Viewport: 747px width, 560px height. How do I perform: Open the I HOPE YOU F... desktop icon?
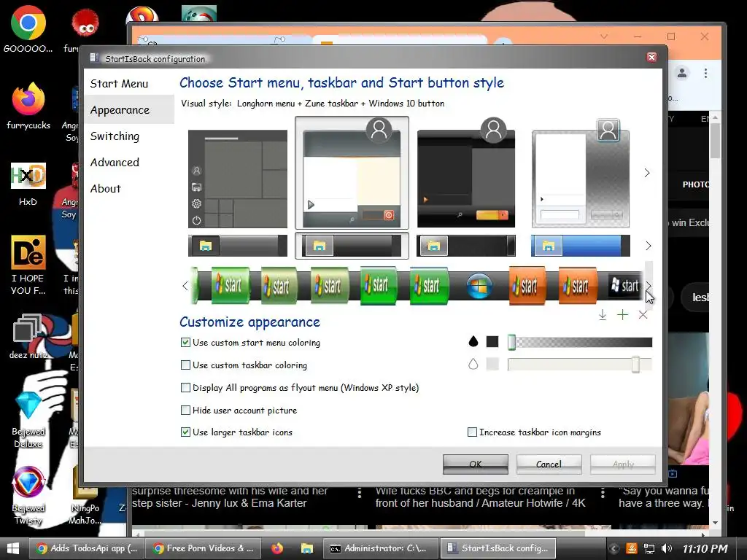(28, 265)
